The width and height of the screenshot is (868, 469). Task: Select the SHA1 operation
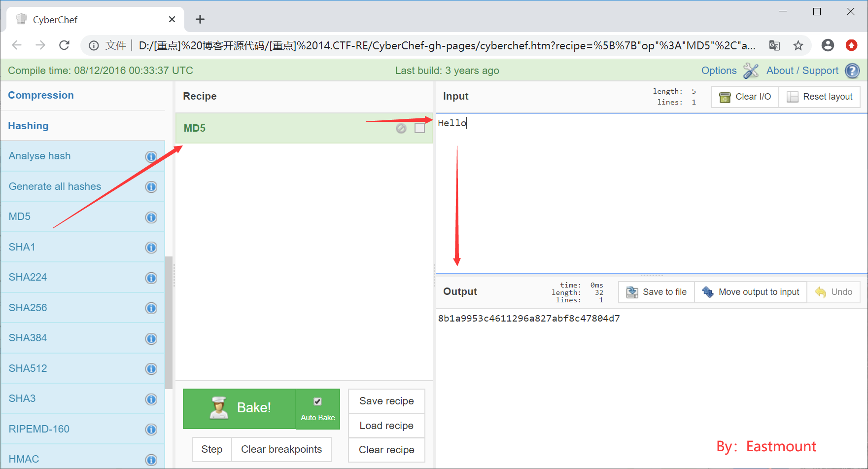[83, 247]
